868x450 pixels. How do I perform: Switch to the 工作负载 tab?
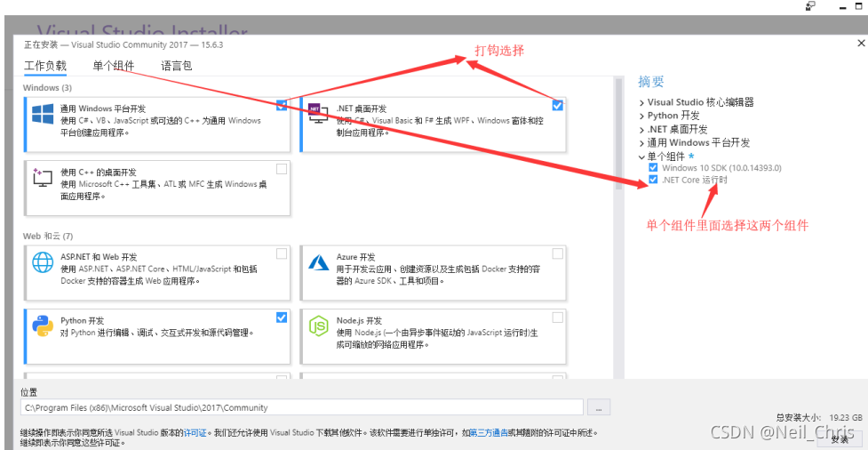tap(44, 66)
